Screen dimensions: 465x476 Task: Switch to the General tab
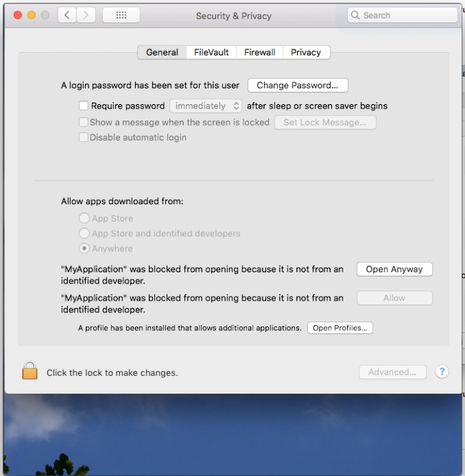(x=162, y=52)
